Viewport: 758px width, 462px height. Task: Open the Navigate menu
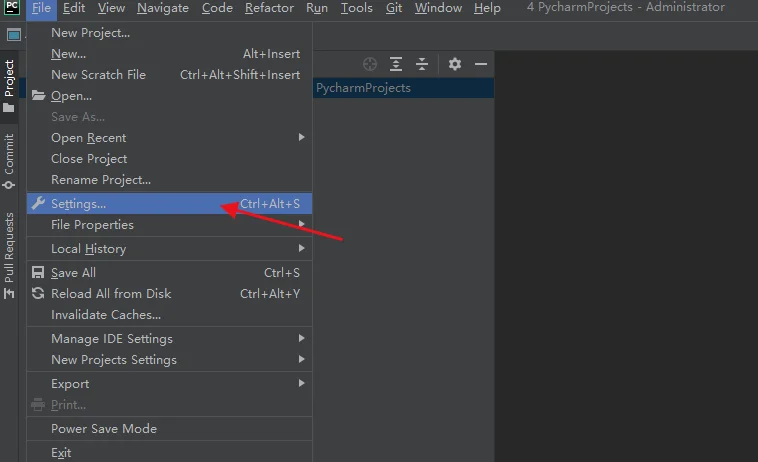click(163, 8)
